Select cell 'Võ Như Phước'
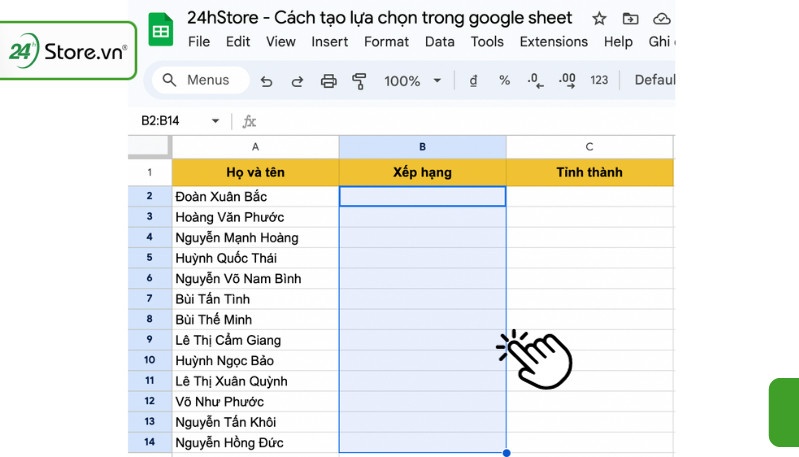799x457 pixels. coord(255,401)
